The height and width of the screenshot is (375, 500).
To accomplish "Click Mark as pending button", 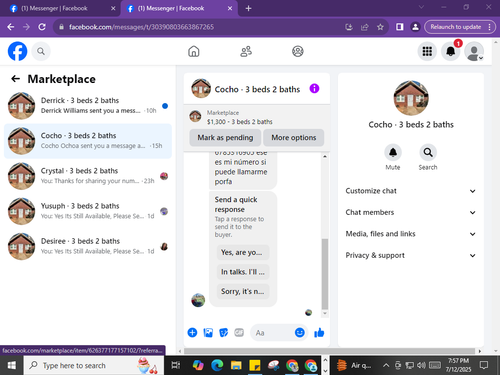I will (x=225, y=138).
